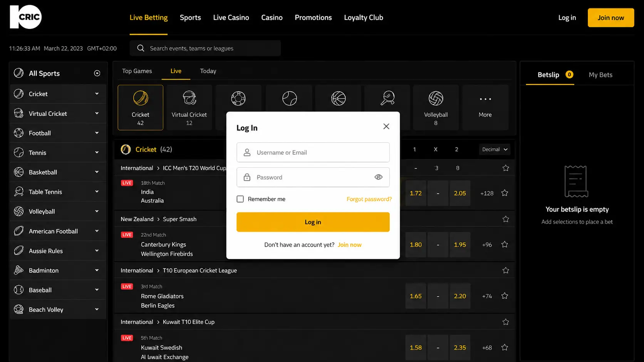The image size is (644, 362).
Task: Open the More sports tile
Action: tap(485, 107)
